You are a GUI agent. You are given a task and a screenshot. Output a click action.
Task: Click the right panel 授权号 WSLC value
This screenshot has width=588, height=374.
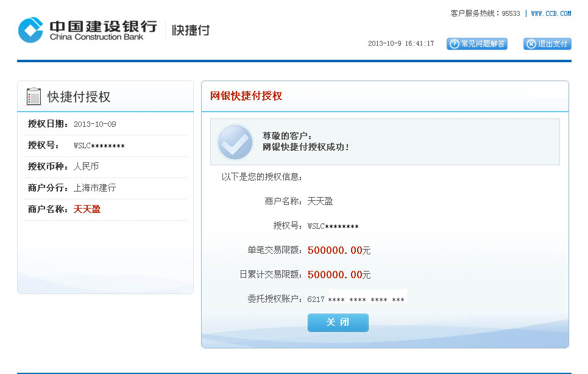333,226
